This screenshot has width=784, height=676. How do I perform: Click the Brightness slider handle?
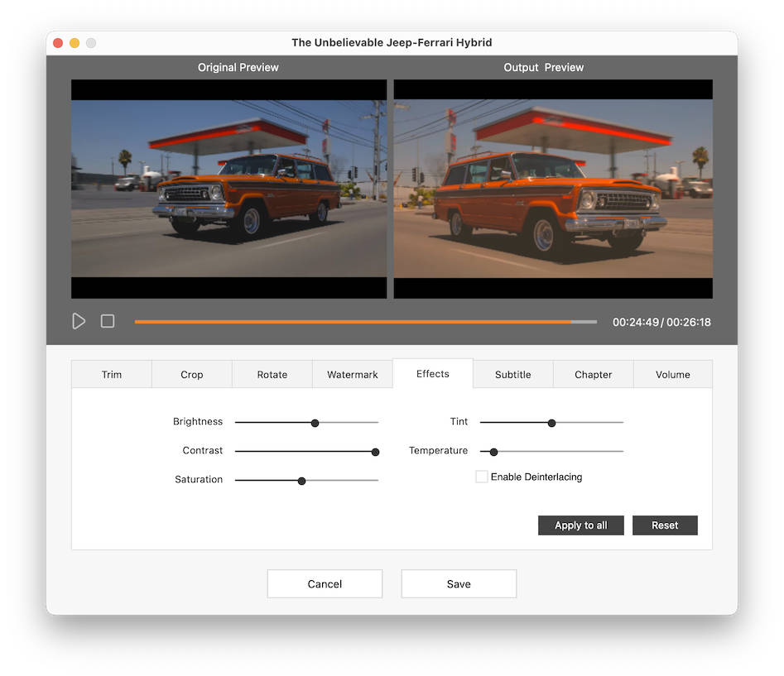315,423
